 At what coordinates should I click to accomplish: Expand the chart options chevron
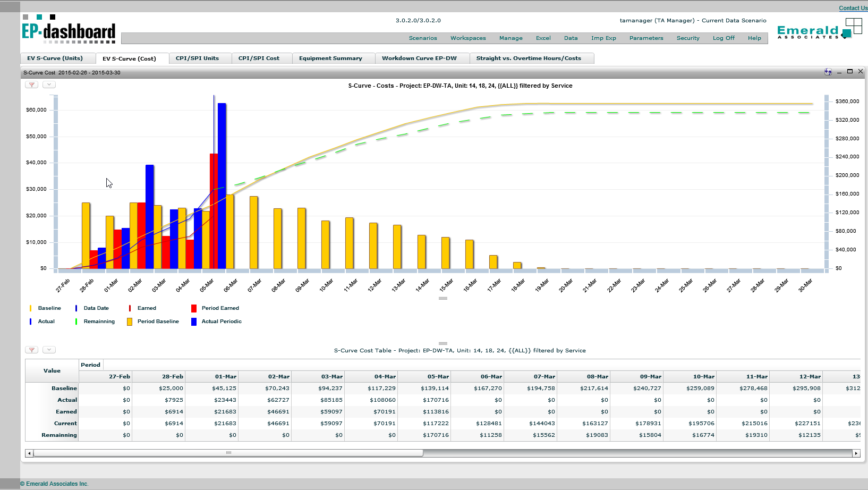point(48,85)
